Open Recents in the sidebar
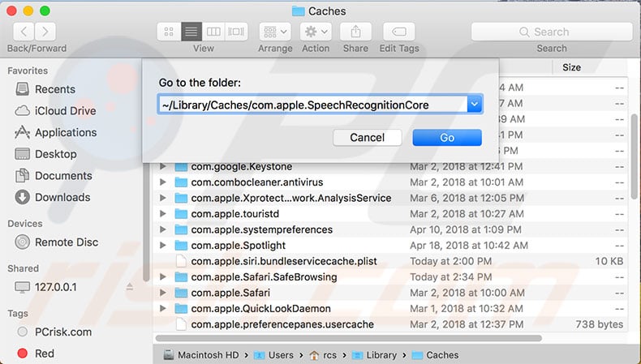The image size is (641, 364). (55, 89)
